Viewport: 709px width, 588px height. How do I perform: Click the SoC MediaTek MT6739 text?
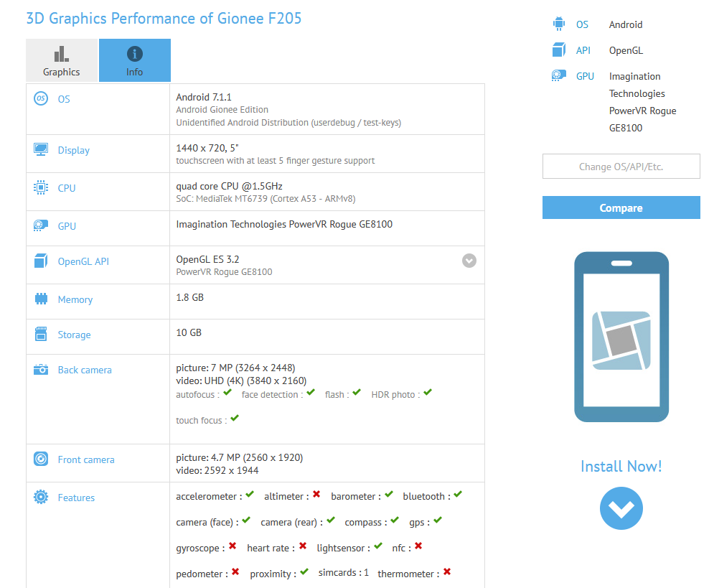266,199
